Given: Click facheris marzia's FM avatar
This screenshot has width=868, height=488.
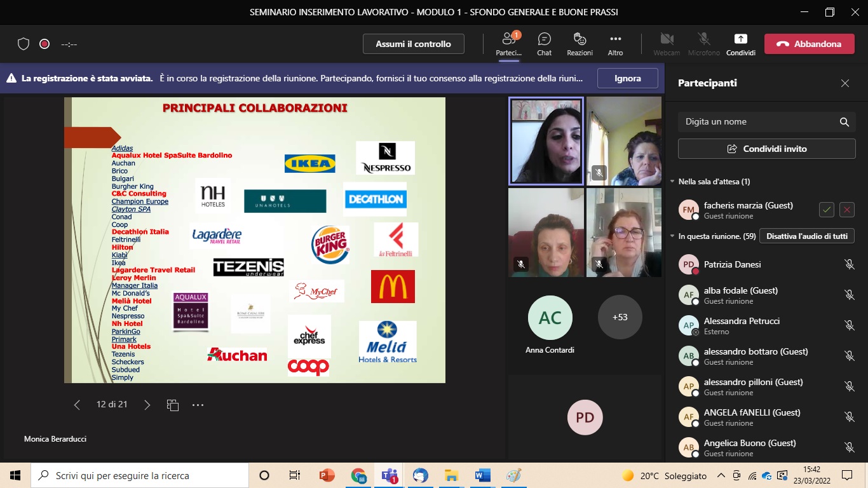Looking at the screenshot, I should (x=689, y=210).
